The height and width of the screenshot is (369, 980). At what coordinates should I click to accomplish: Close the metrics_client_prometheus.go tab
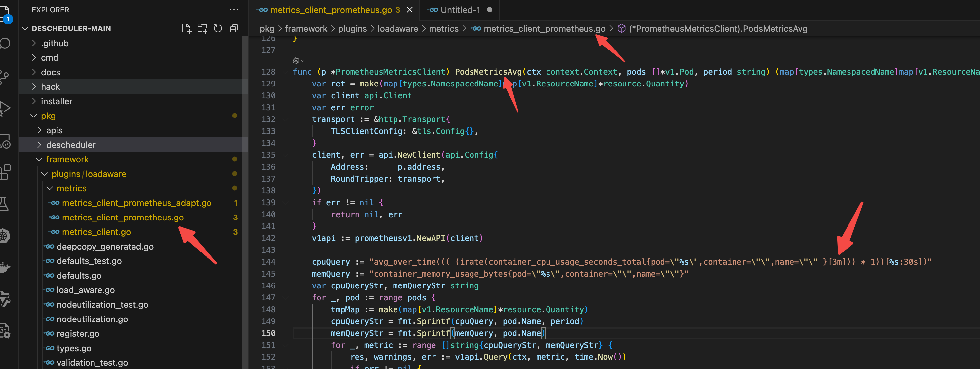pyautogui.click(x=410, y=10)
